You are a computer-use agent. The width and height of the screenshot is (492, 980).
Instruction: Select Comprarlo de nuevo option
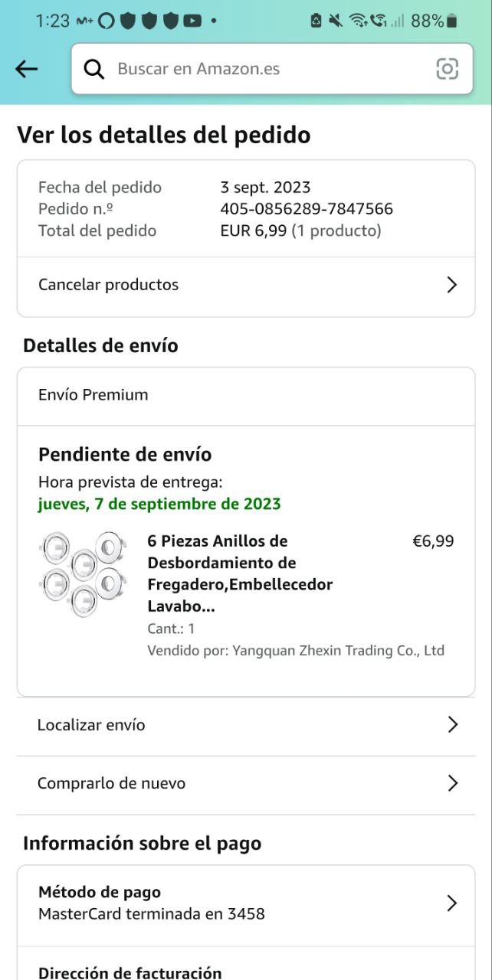click(x=111, y=783)
